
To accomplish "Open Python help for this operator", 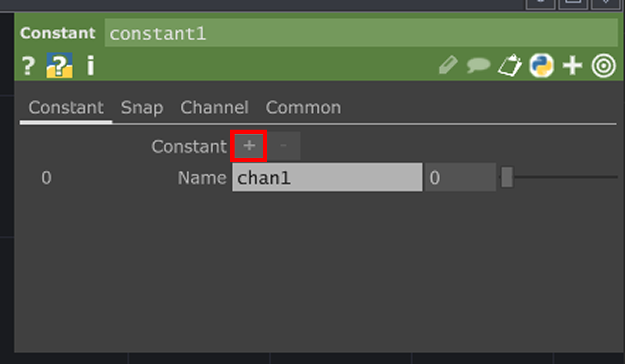I will point(60,66).
